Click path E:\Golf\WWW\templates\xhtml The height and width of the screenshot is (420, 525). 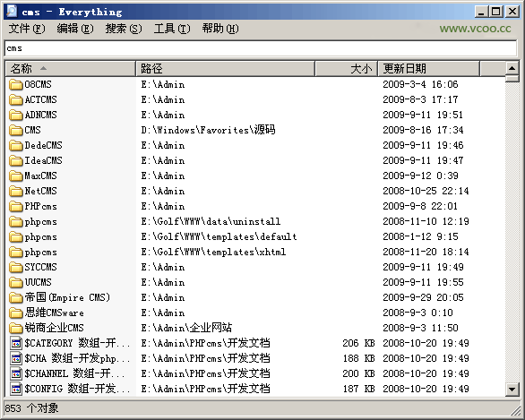213,252
